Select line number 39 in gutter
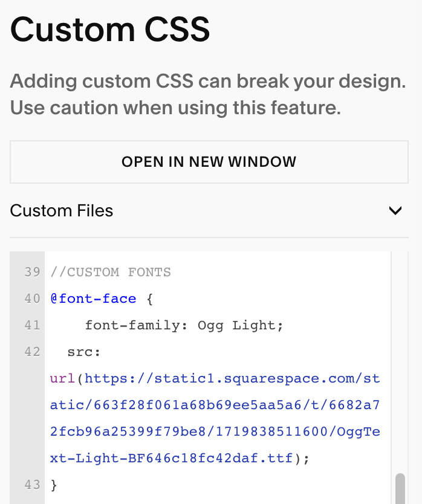Viewport: 422px width, 504px height. pyautogui.click(x=32, y=273)
